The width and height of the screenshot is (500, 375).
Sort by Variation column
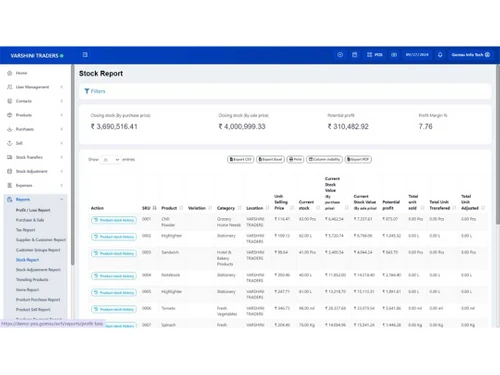pos(200,208)
